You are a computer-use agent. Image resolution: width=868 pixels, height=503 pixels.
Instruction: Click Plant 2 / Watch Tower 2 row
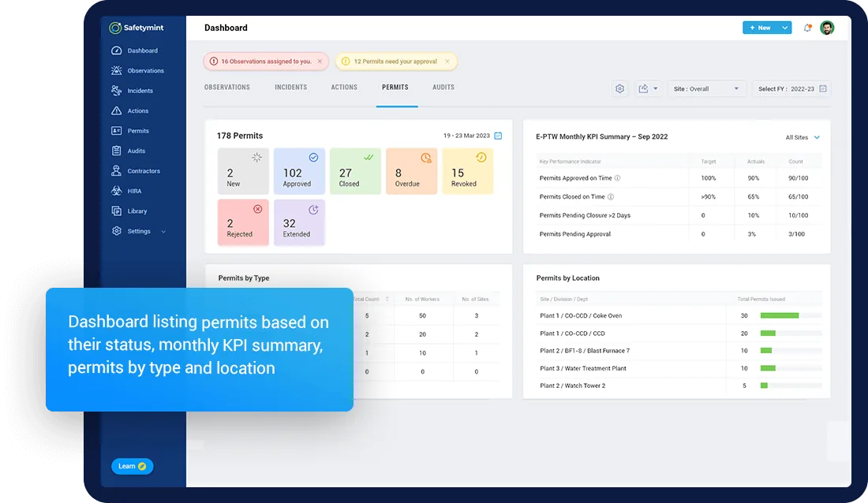tap(679, 386)
